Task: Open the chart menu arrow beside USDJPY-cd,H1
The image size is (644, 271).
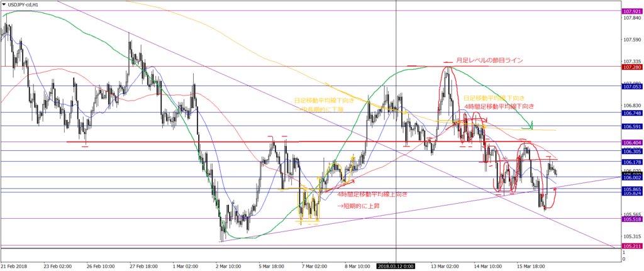Action: [3, 3]
